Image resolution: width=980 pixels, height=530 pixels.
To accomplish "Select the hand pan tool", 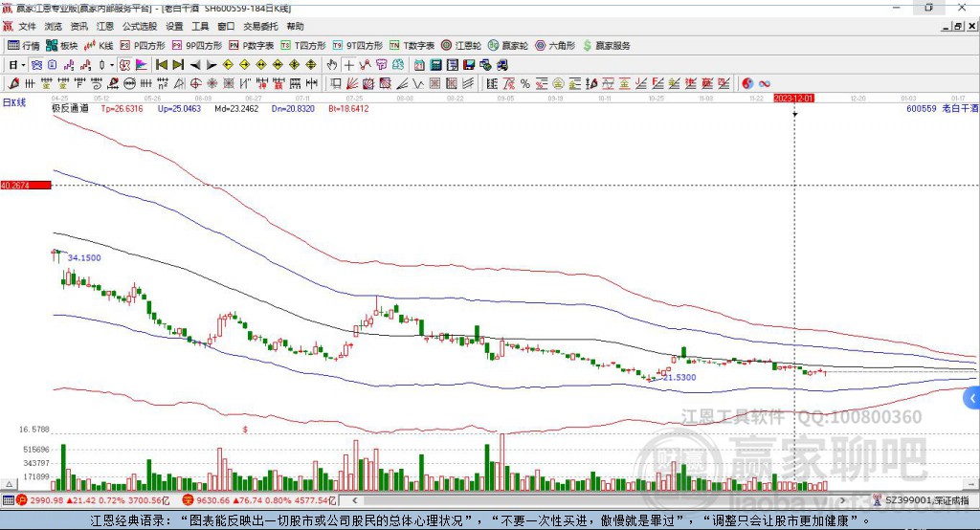I will (x=332, y=65).
